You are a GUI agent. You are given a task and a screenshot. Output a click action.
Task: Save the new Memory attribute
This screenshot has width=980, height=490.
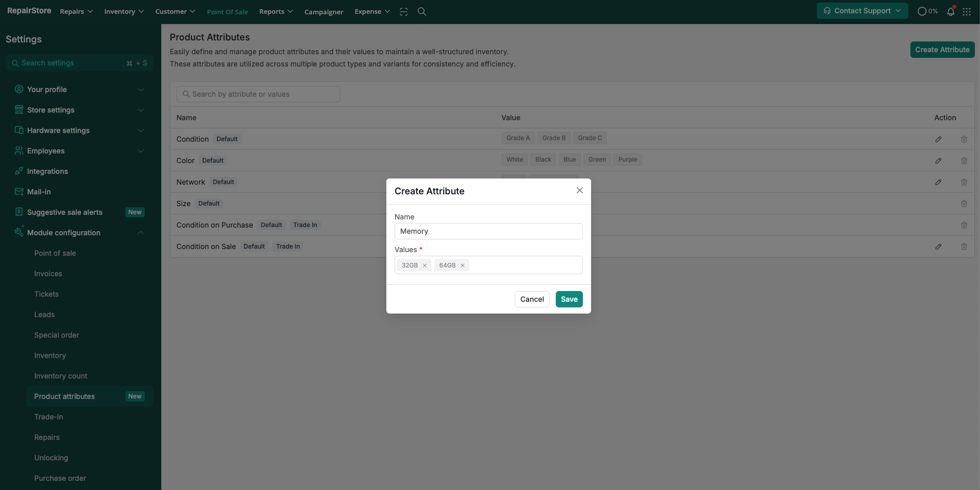tap(569, 299)
